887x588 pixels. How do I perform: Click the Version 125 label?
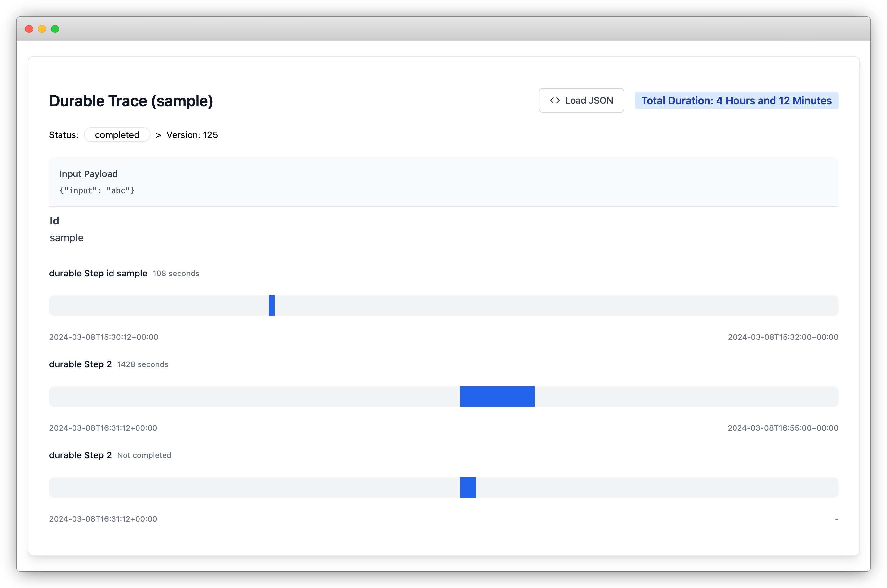192,135
